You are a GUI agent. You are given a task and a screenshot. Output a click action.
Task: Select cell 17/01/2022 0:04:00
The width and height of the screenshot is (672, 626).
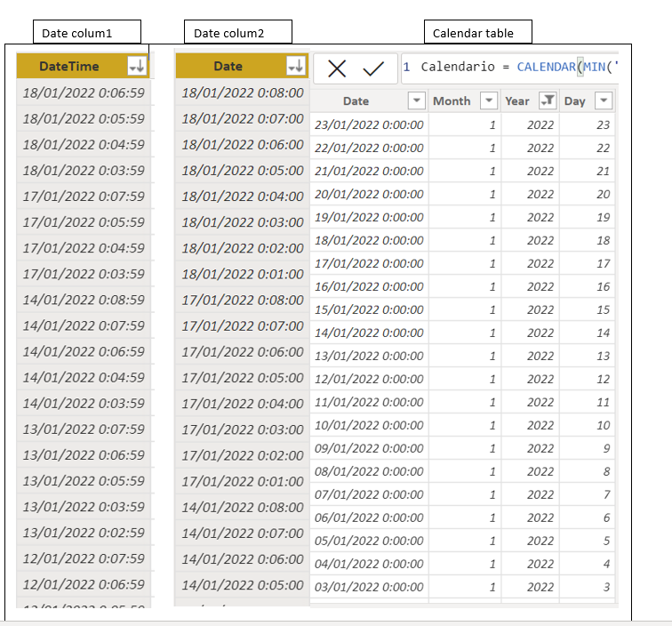[243, 404]
